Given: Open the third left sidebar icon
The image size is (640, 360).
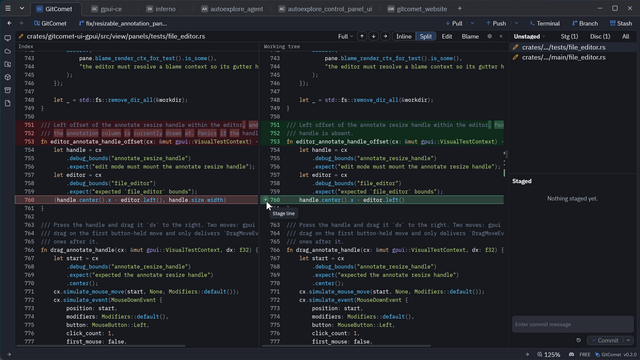Looking at the screenshot, I should [8, 64].
